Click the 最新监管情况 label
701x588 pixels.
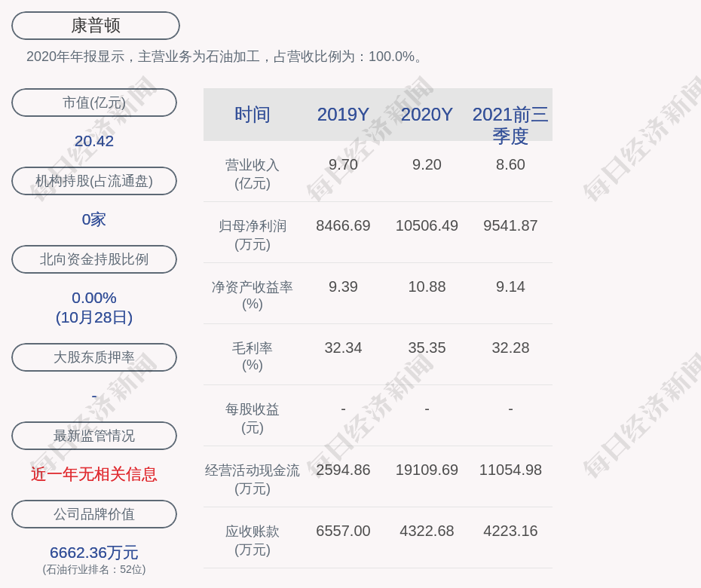click(94, 436)
